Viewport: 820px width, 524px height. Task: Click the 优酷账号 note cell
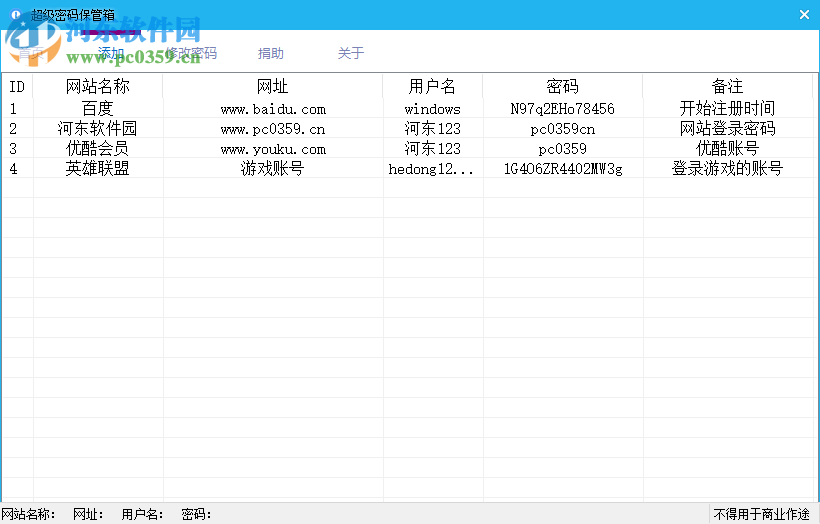pyautogui.click(x=727, y=148)
